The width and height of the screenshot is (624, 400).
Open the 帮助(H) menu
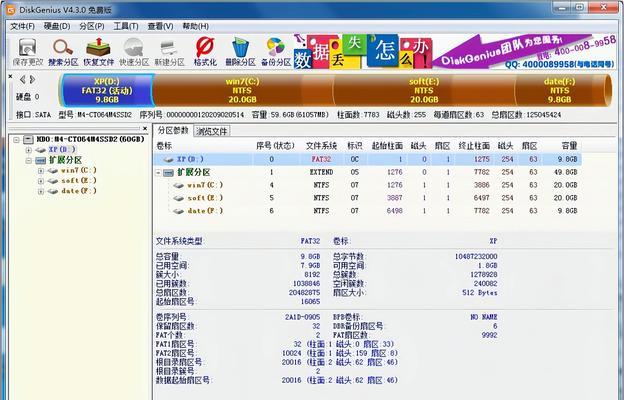[195, 26]
